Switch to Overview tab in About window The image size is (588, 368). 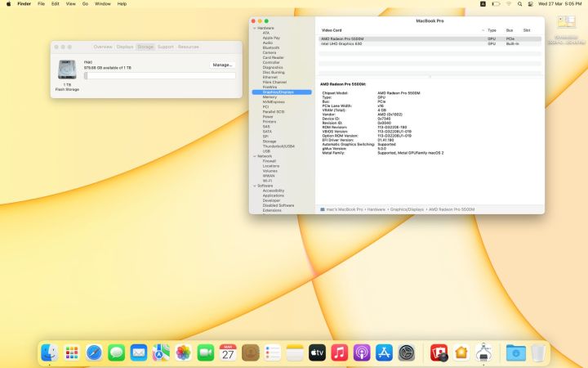tap(103, 47)
